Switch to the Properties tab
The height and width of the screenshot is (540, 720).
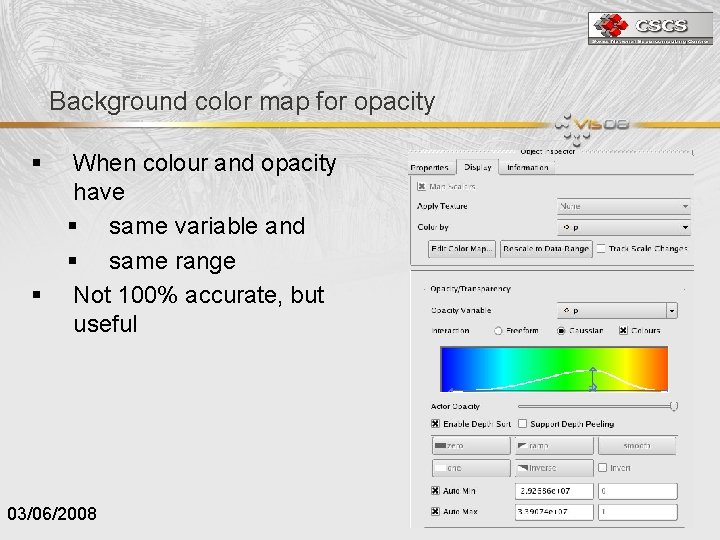pyautogui.click(x=430, y=168)
